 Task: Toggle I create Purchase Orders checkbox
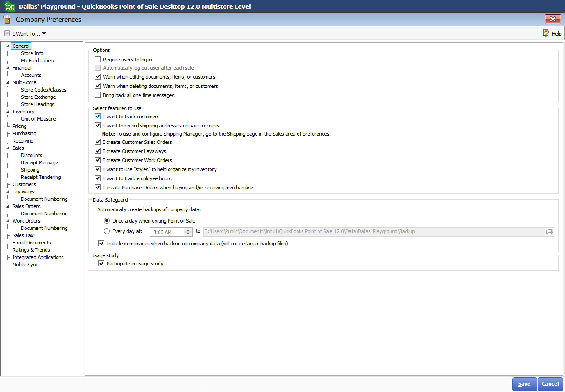[x=98, y=188]
